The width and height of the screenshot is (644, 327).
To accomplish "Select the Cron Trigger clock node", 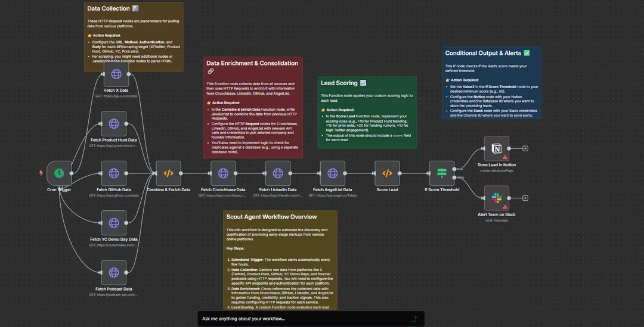I will pos(59,173).
